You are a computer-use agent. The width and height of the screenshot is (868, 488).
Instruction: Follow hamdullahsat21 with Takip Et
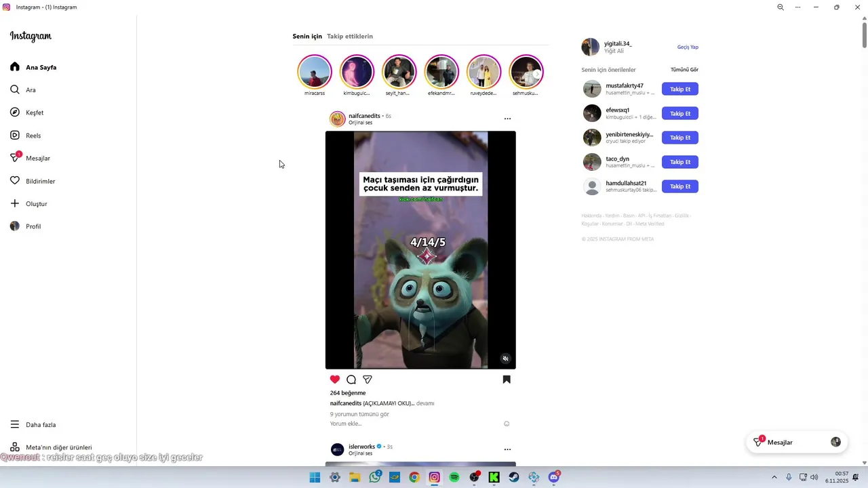coord(680,186)
